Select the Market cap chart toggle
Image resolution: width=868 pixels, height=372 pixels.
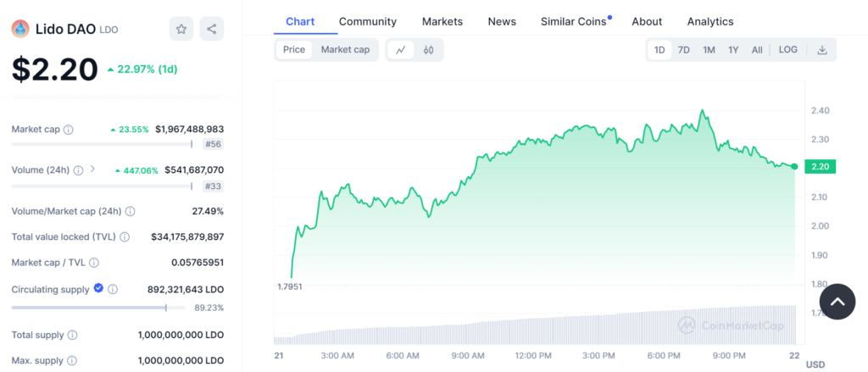pyautogui.click(x=345, y=50)
